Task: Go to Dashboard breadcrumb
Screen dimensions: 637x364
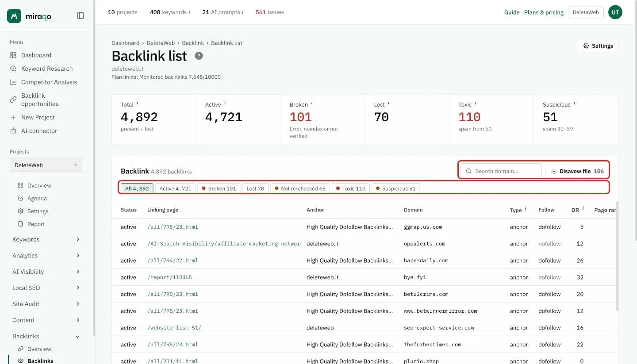Action: pos(125,43)
